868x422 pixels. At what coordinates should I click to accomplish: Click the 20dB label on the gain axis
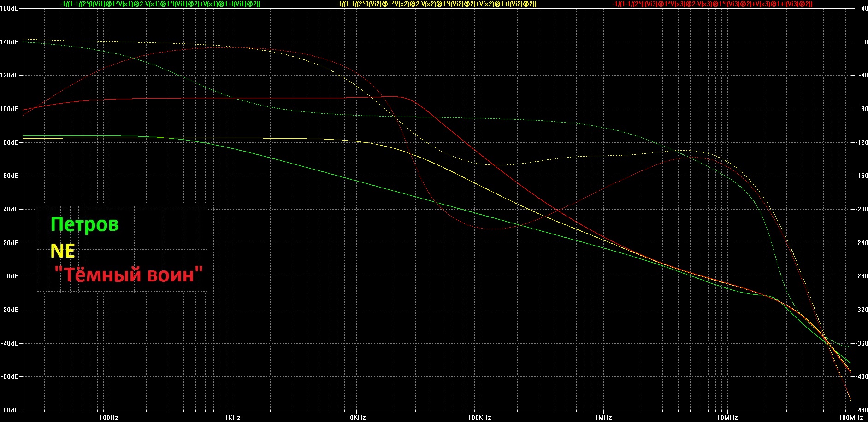[x=11, y=243]
